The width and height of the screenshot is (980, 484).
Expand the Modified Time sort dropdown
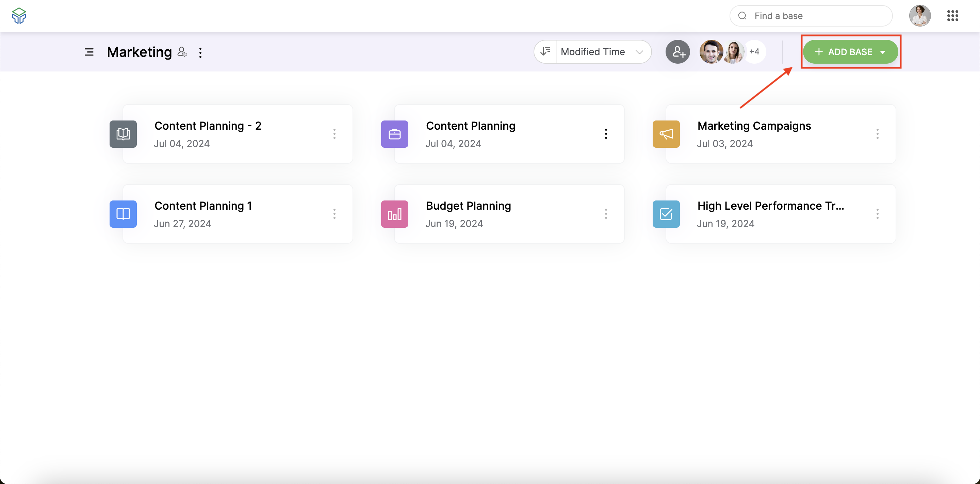pos(603,52)
